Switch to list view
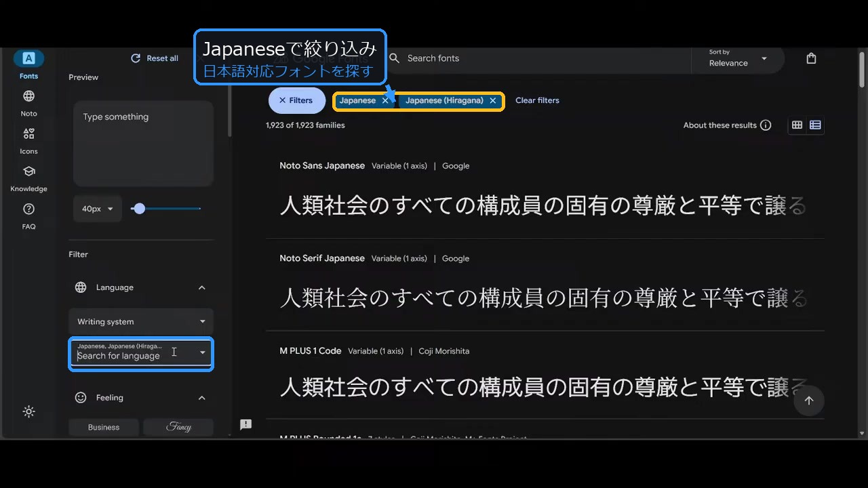The height and width of the screenshot is (488, 868). pos(815,125)
